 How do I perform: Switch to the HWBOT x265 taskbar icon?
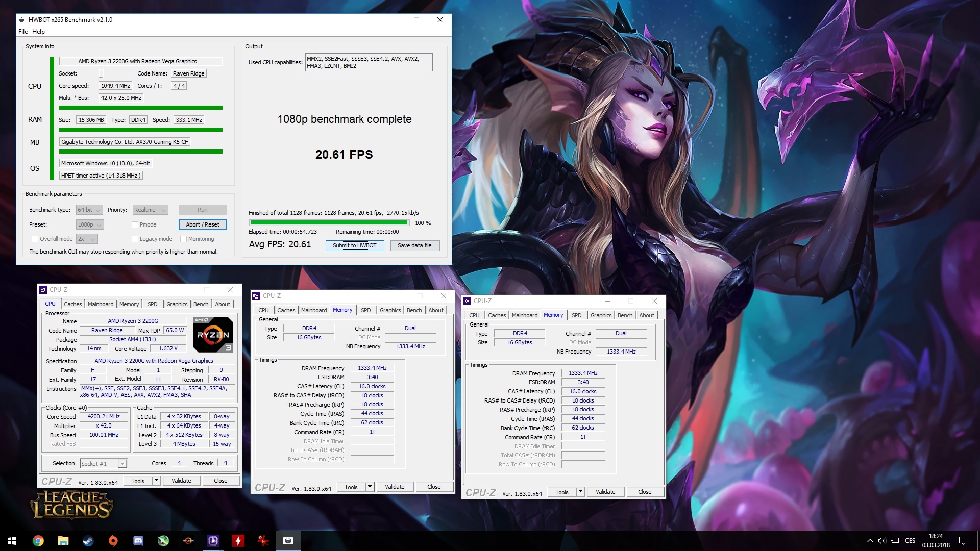(x=288, y=541)
